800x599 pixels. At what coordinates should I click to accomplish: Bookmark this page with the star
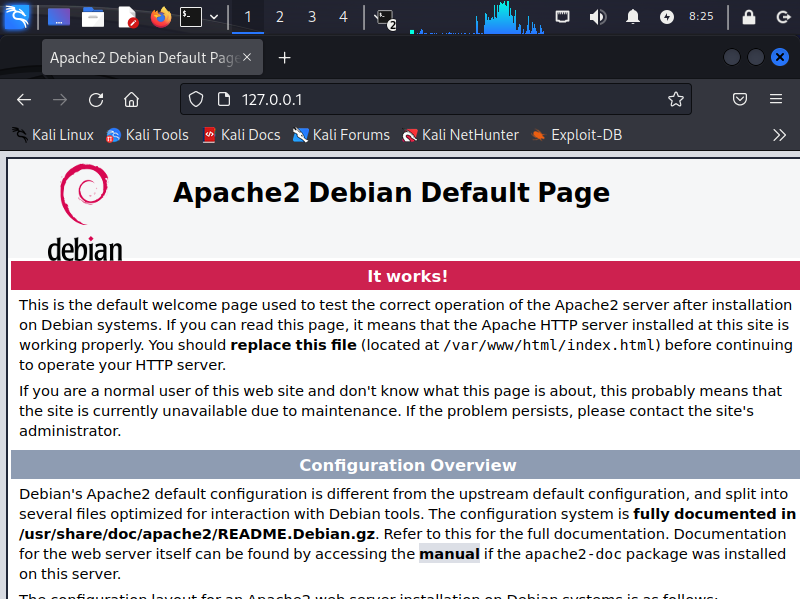point(676,99)
